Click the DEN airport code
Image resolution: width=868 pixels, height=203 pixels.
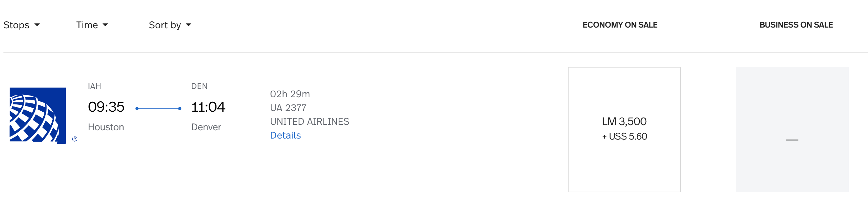point(199,86)
